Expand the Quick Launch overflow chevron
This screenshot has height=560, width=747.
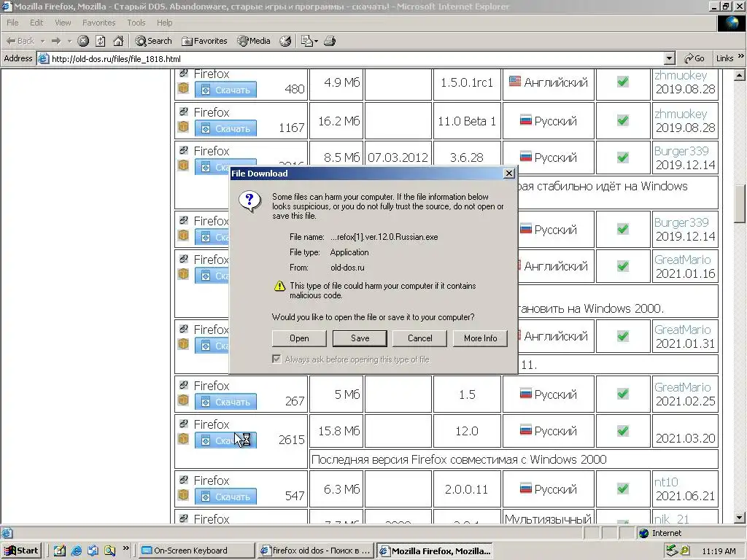tap(125, 548)
